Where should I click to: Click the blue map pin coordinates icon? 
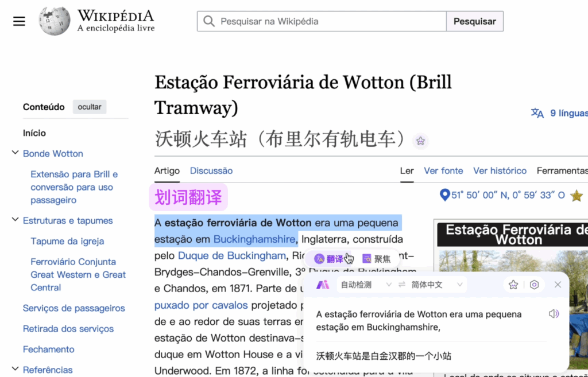(444, 195)
